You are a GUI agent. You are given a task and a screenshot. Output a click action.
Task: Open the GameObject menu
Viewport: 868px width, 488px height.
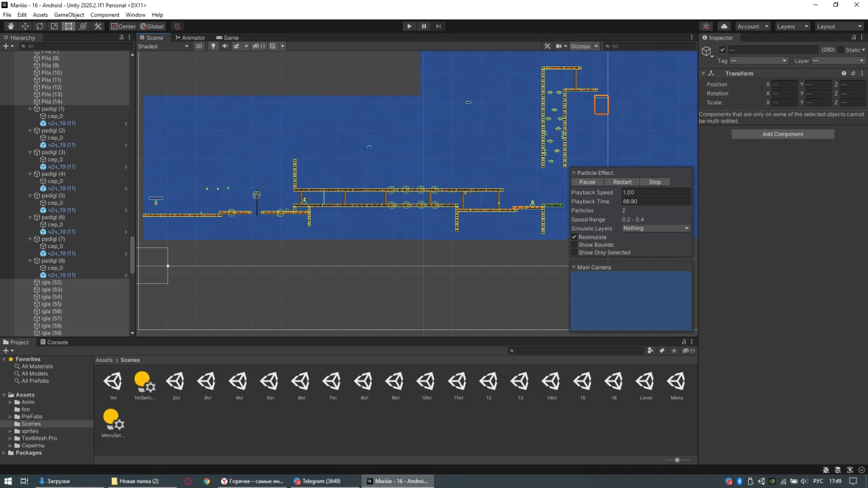(69, 15)
